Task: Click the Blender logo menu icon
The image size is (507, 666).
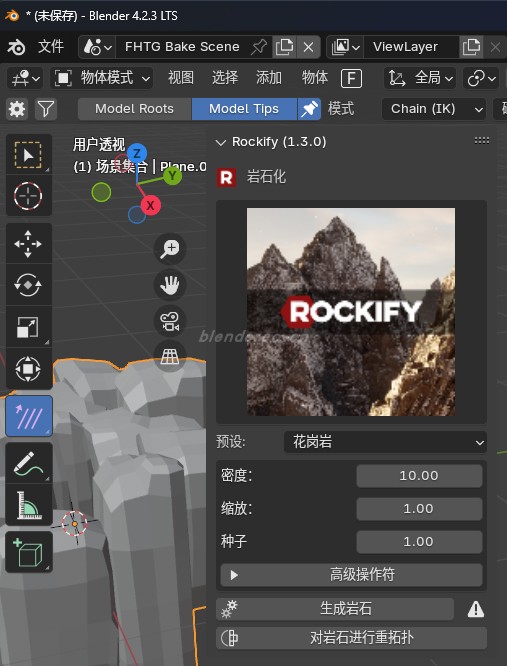Action: (x=17, y=47)
